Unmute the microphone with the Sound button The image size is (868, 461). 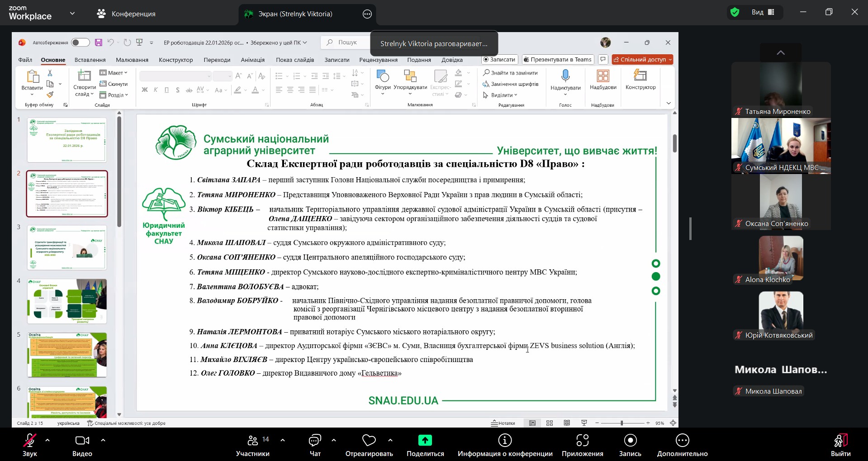[30, 441]
